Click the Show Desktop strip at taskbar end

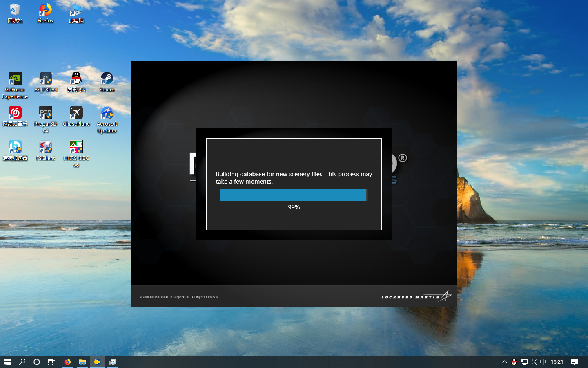(x=587, y=362)
